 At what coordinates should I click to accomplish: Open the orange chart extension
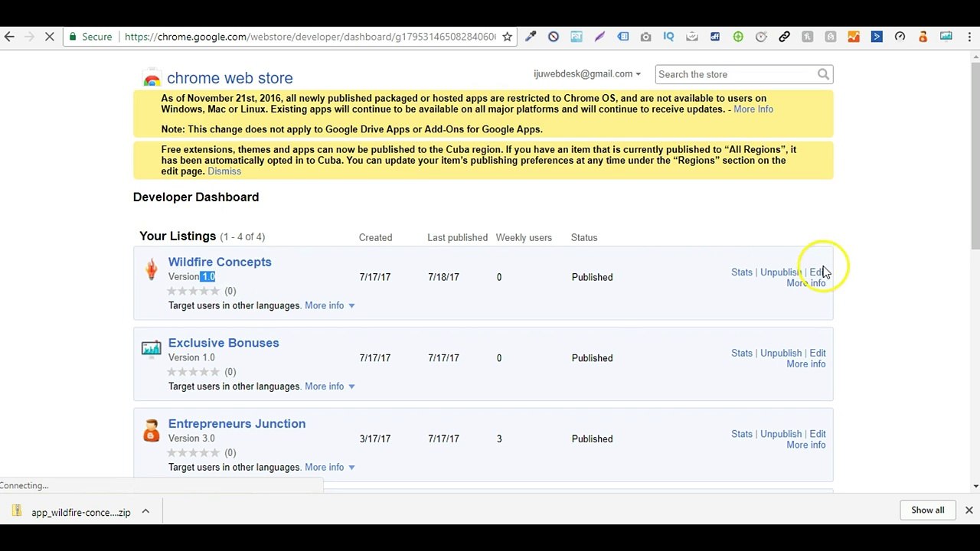[854, 37]
